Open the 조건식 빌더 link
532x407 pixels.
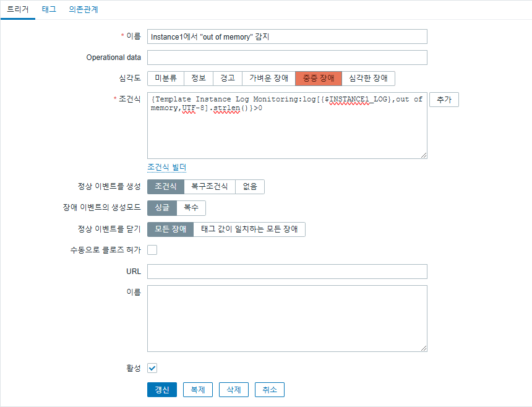coord(166,167)
